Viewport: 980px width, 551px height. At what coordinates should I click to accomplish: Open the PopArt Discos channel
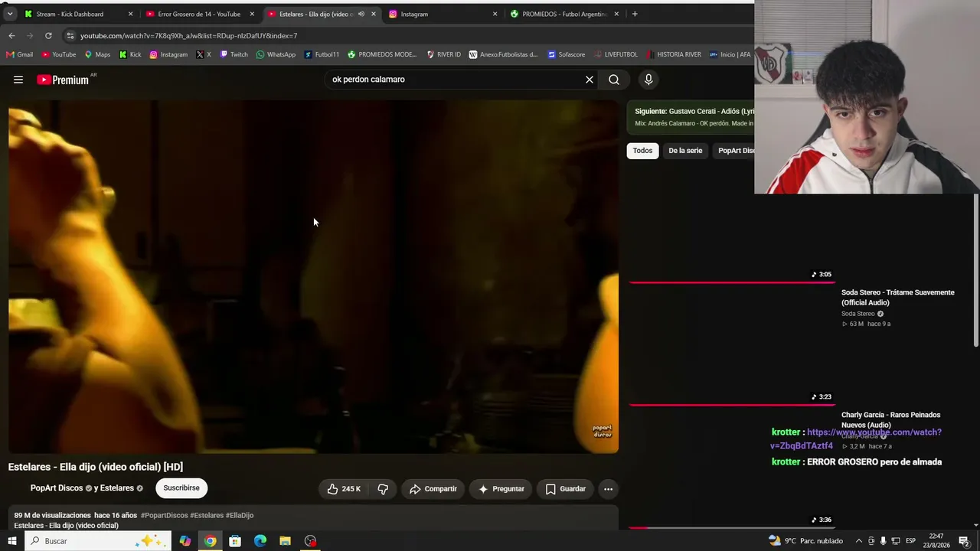click(x=57, y=488)
